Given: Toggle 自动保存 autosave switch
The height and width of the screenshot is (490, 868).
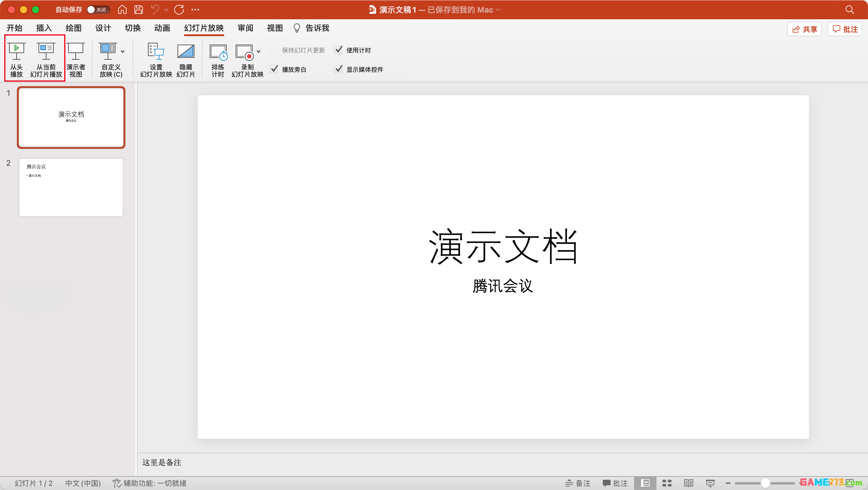Looking at the screenshot, I should tap(98, 9).
